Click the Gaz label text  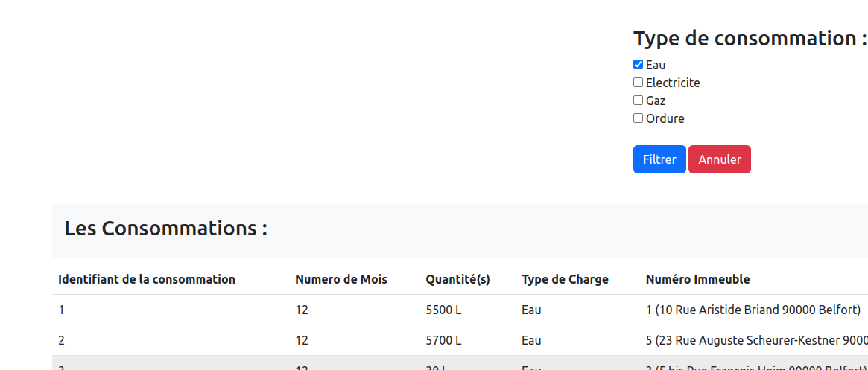(656, 101)
